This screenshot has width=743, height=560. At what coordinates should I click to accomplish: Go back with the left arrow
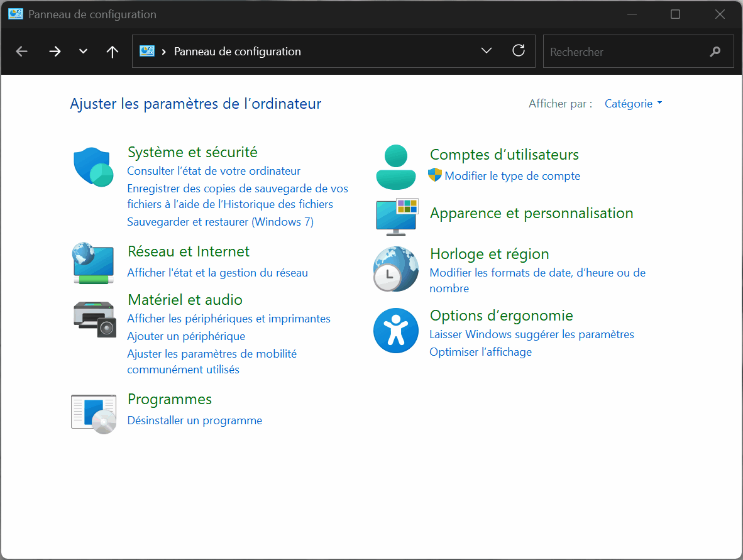point(22,51)
